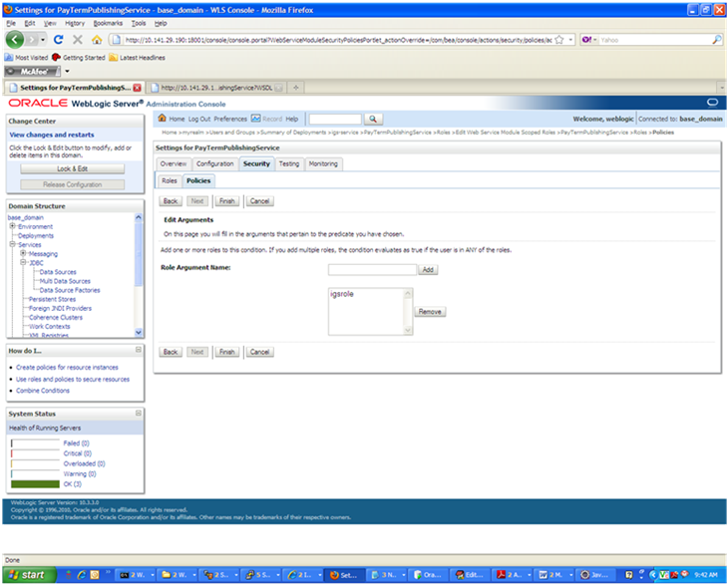The image size is (728, 585).
Task: Click the Record icon in console toolbar
Action: coord(256,119)
